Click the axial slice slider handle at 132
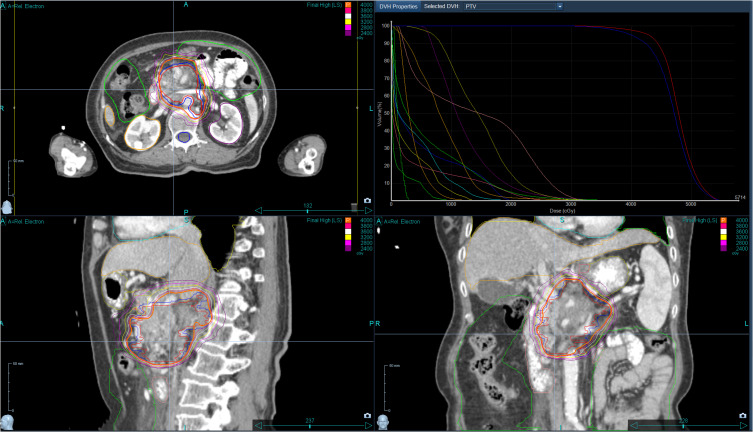This screenshot has height=432, width=753. [309, 210]
